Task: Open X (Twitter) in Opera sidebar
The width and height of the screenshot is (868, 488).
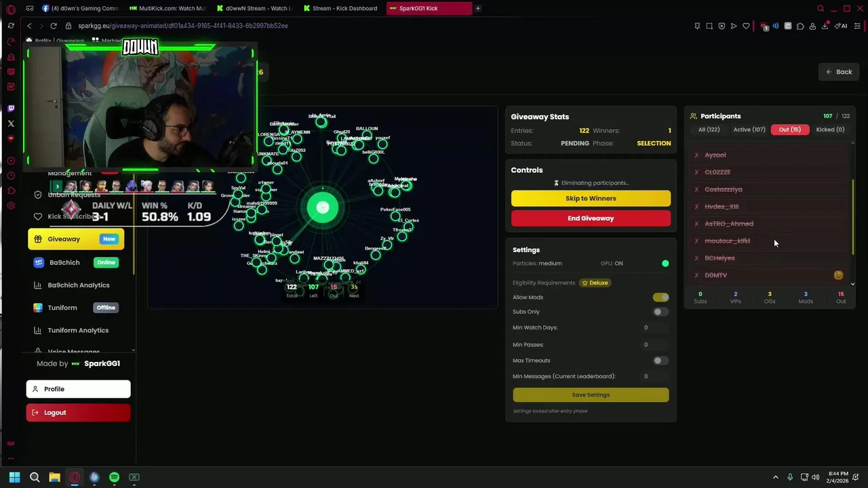Action: click(10, 123)
